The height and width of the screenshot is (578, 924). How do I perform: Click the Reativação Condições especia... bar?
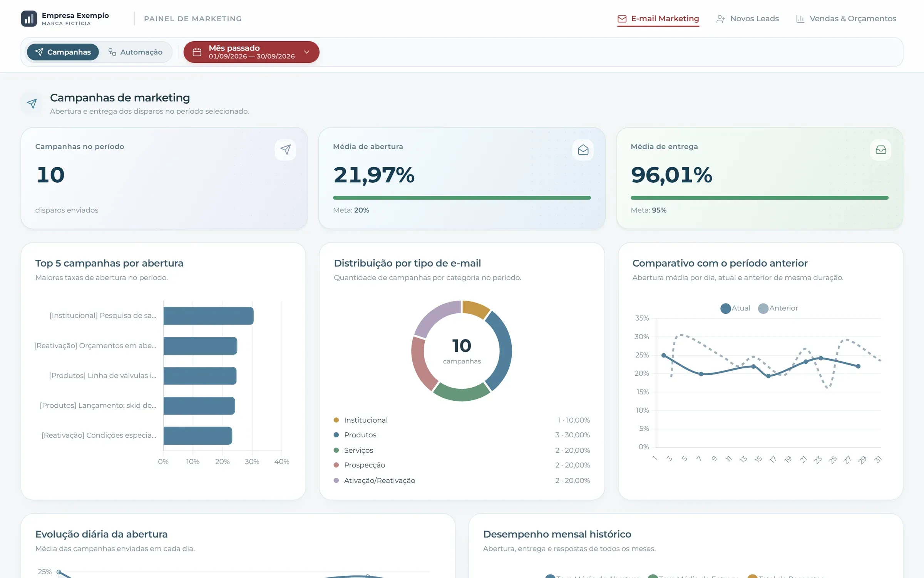tap(198, 436)
